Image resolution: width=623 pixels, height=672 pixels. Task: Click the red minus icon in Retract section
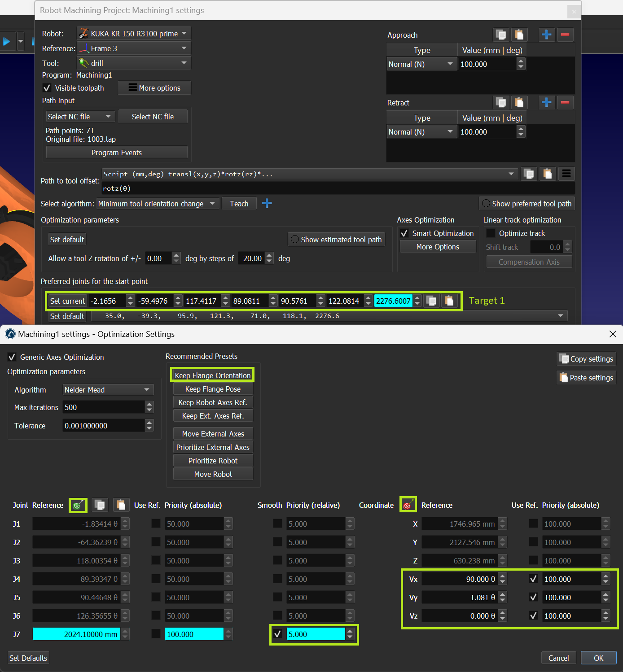pos(565,102)
